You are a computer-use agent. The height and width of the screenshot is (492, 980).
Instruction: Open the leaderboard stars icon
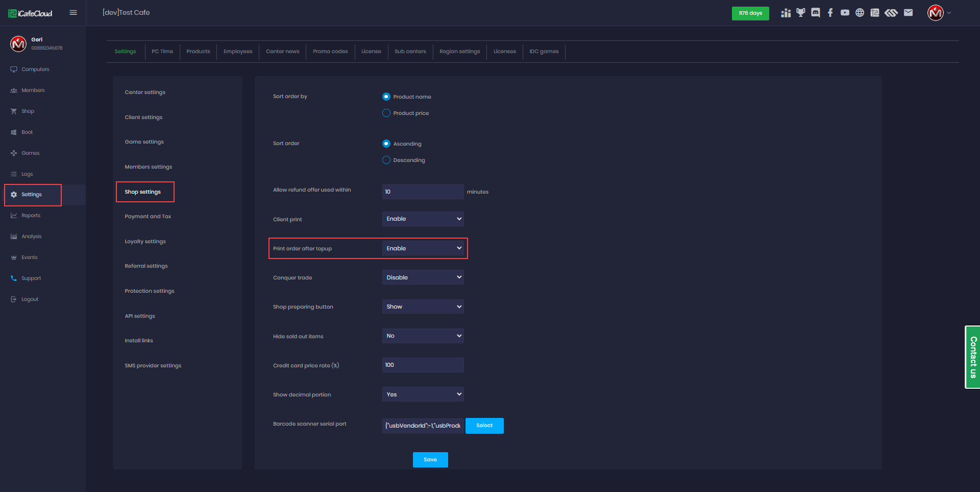click(786, 13)
